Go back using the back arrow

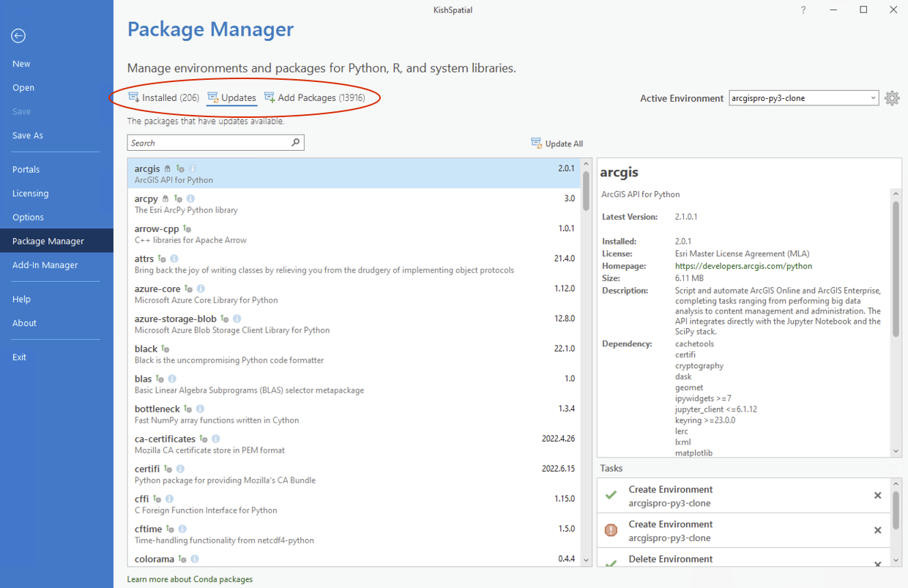(x=19, y=36)
